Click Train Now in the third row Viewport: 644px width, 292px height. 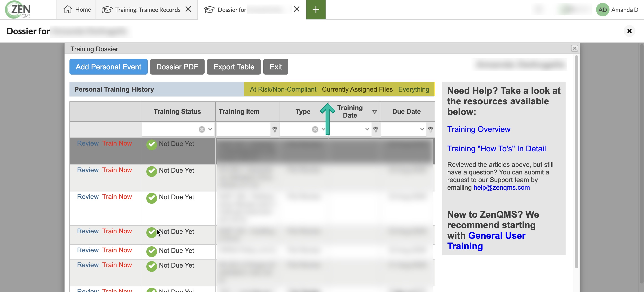click(x=117, y=197)
